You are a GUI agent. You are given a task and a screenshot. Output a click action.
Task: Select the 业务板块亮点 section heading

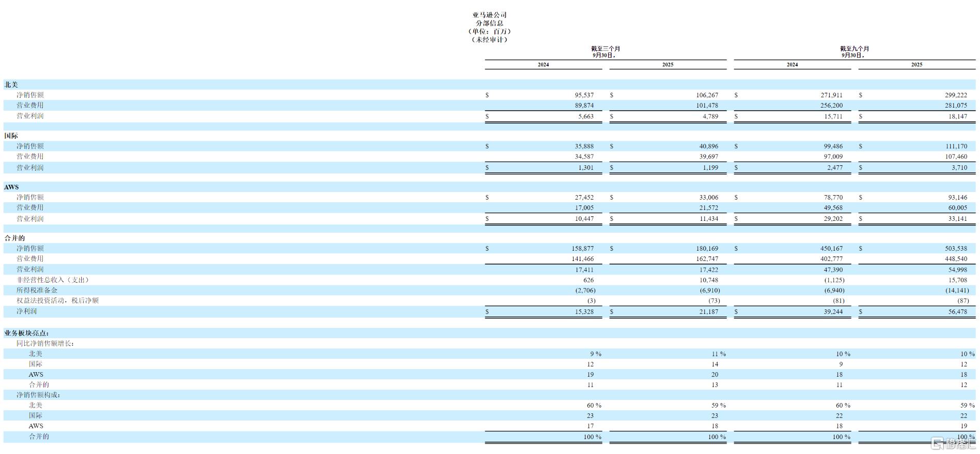pos(27,334)
